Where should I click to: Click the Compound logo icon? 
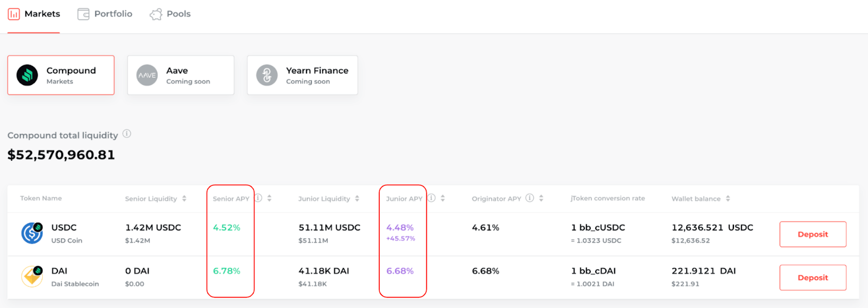click(27, 75)
